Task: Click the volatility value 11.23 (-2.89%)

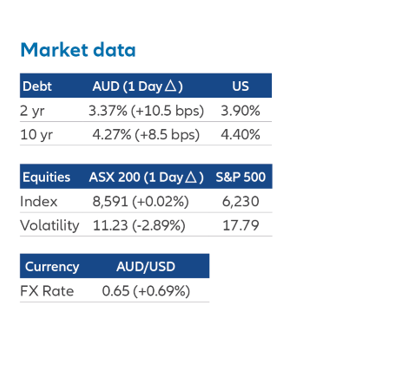Action: 139,226
